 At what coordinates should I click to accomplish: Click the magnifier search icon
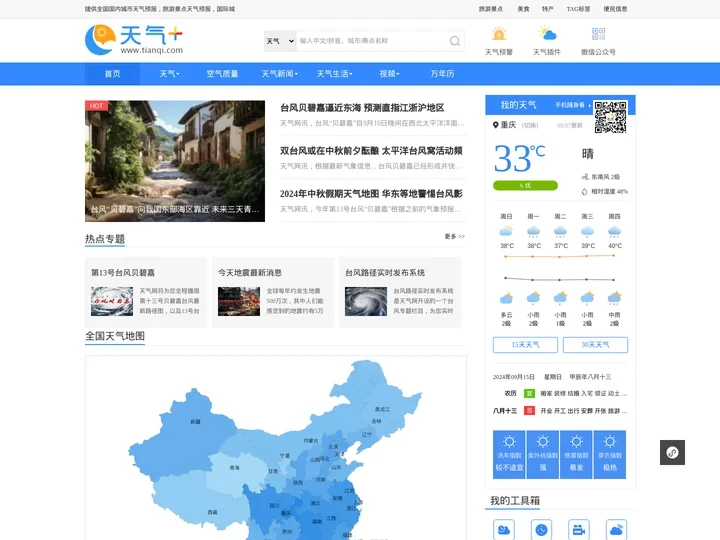coord(455,41)
